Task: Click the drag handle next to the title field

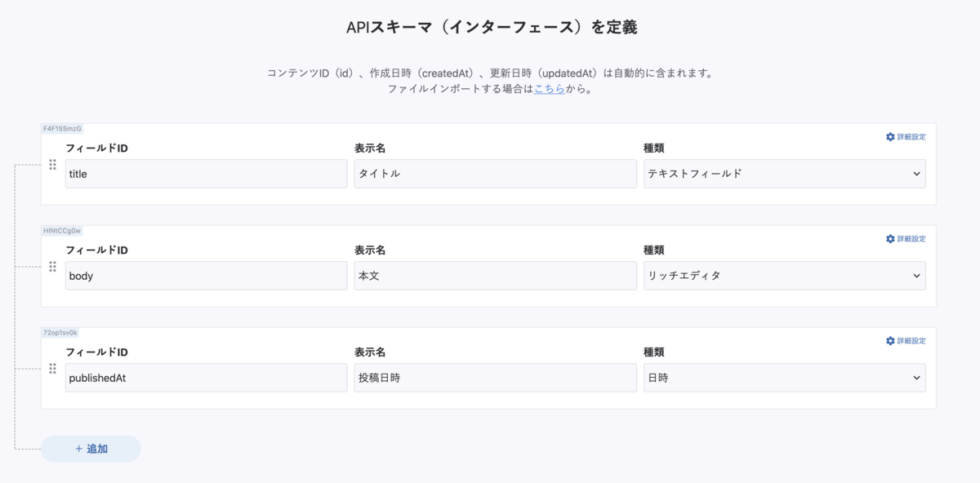Action: (x=52, y=163)
